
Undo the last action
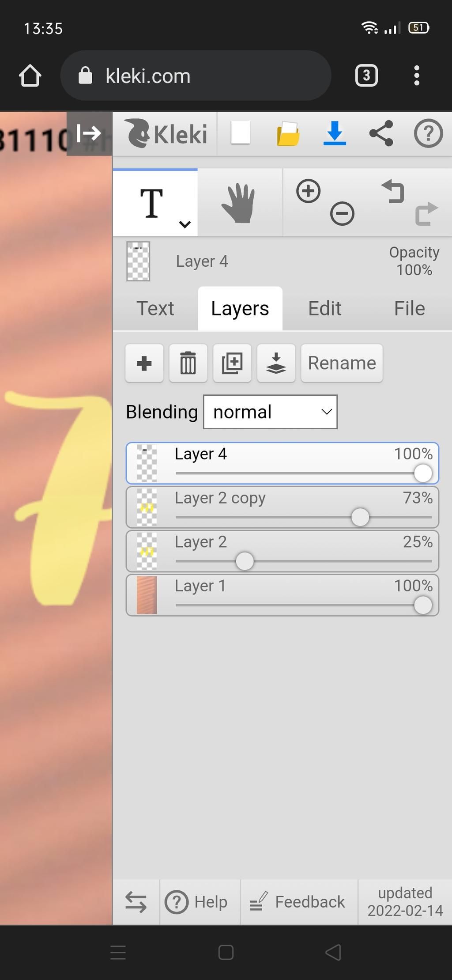(x=392, y=191)
